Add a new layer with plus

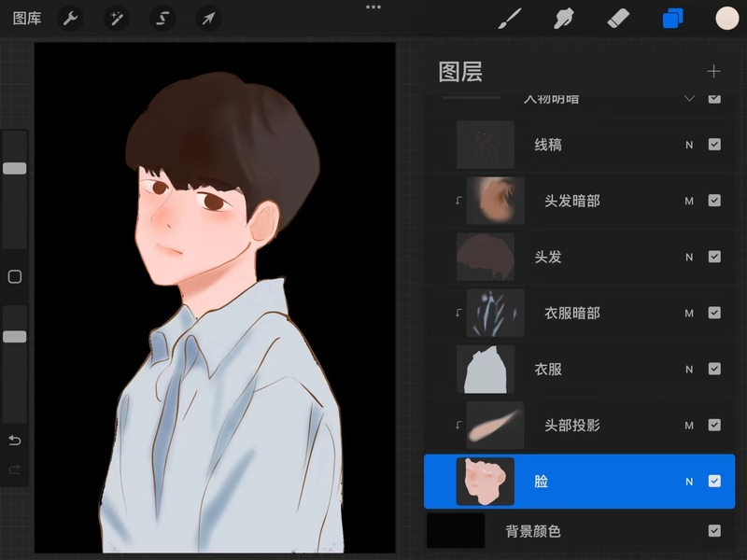pyautogui.click(x=713, y=72)
